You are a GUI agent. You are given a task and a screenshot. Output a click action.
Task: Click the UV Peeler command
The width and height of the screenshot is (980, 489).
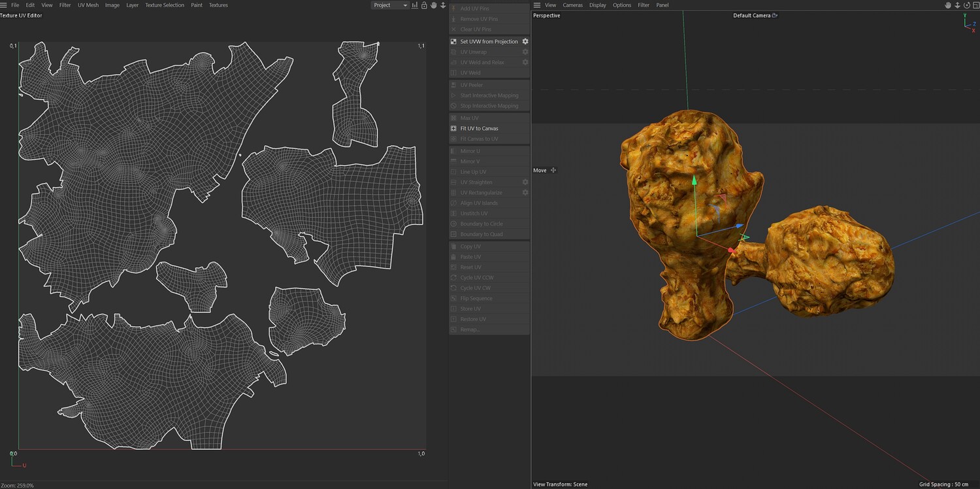click(x=489, y=85)
